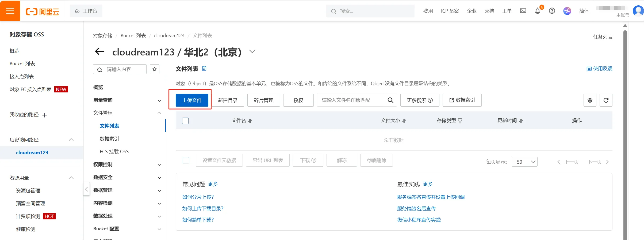Open 概览 in bucket menu
Viewport: 644px width, 240px height.
click(x=98, y=87)
